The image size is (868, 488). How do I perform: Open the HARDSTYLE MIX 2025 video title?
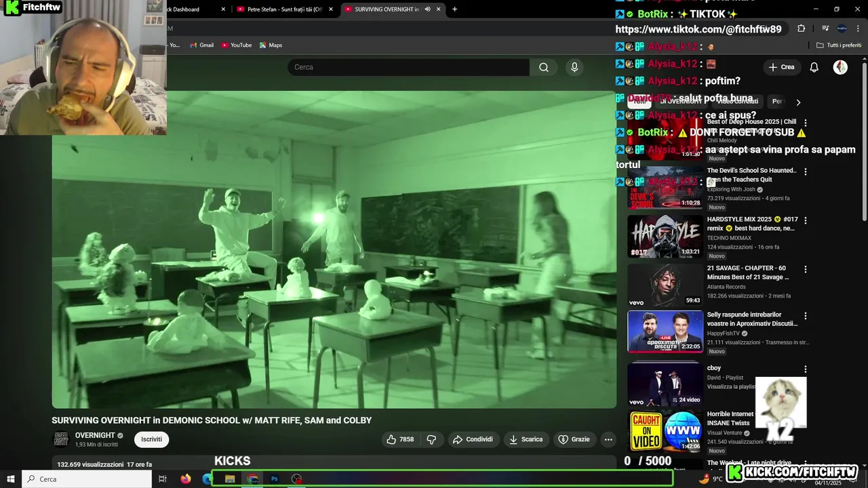[x=752, y=224]
